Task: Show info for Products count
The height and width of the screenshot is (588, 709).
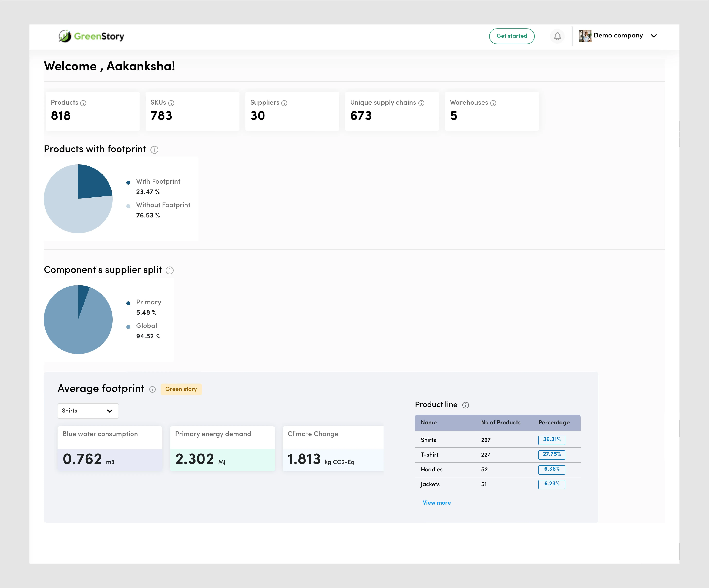Action: point(83,103)
